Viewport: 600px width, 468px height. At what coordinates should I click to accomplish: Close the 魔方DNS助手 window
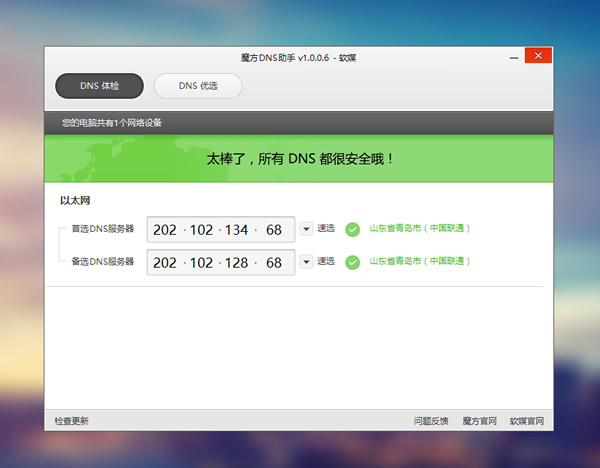pyautogui.click(x=538, y=56)
